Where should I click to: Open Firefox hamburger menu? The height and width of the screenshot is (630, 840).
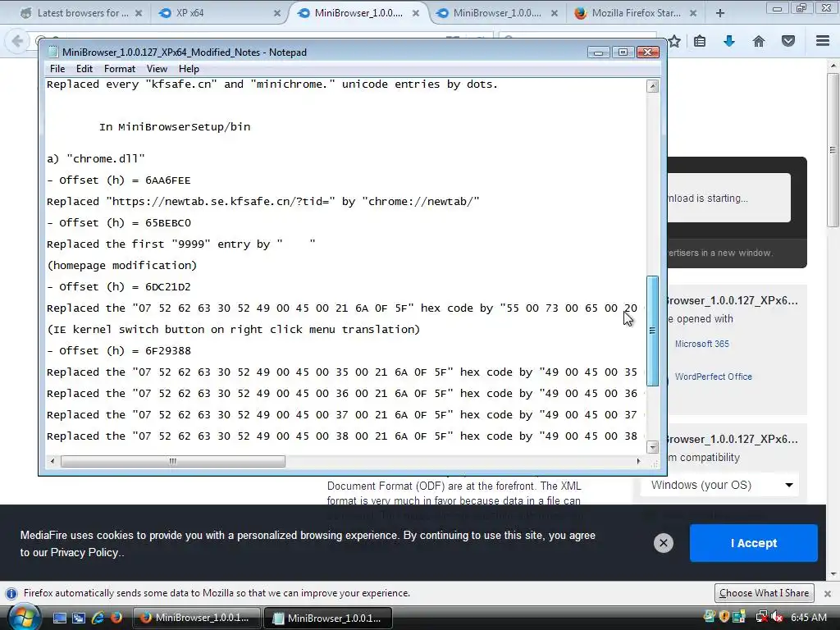823,41
